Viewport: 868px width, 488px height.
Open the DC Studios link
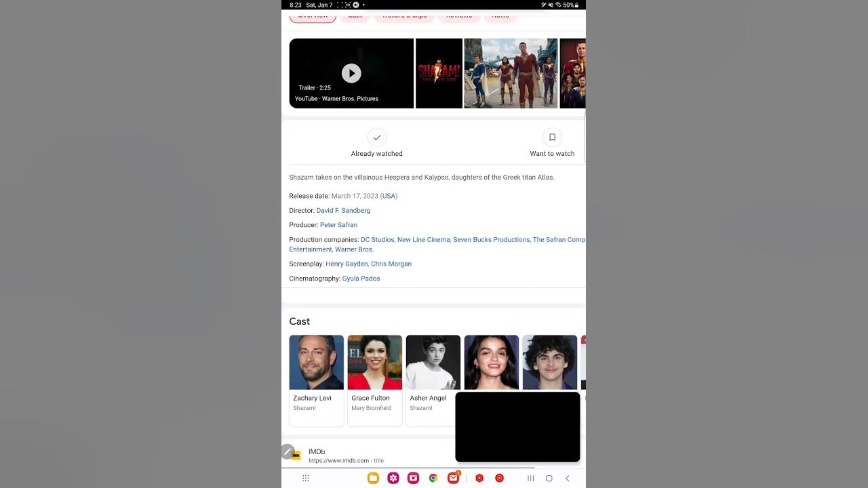377,240
